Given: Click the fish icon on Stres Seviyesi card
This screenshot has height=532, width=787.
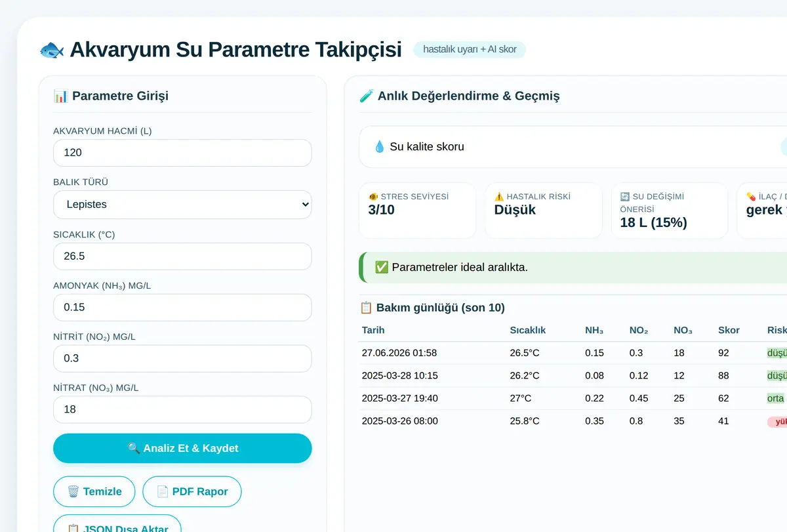Looking at the screenshot, I should pos(373,196).
